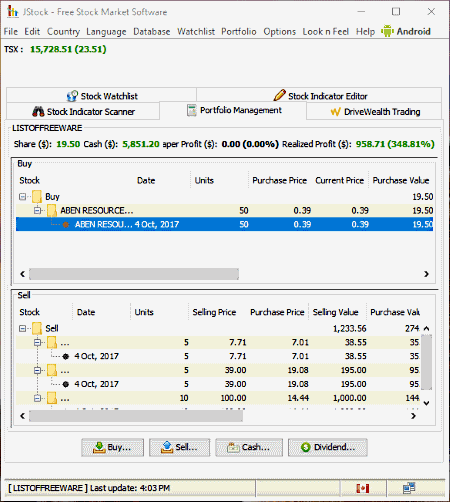Click the 1,000.00 selling value cell
This screenshot has height=502, width=450.
point(349,398)
